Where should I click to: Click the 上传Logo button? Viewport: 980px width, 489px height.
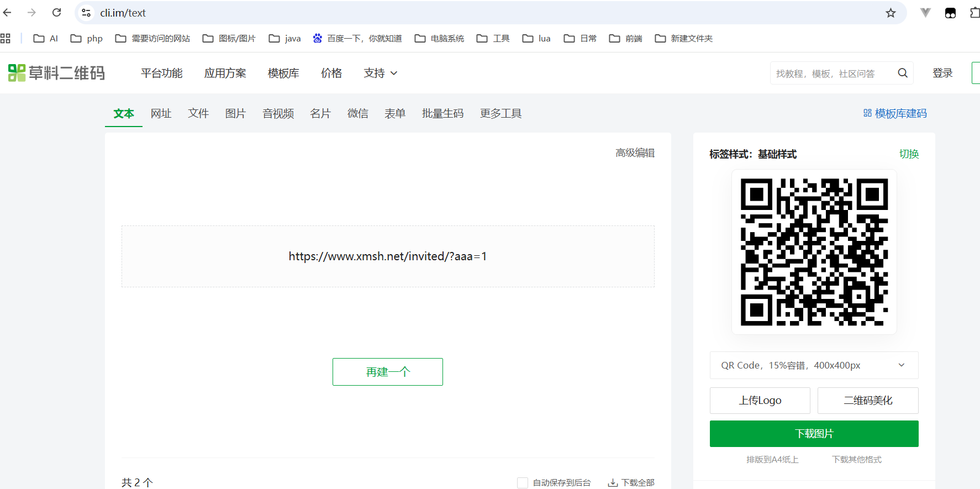[x=760, y=401]
